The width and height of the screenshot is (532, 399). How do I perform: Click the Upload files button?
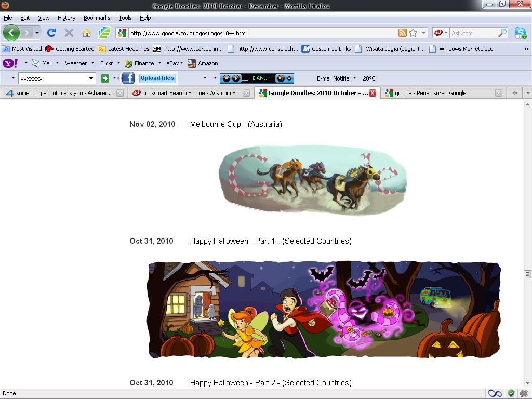coord(157,78)
